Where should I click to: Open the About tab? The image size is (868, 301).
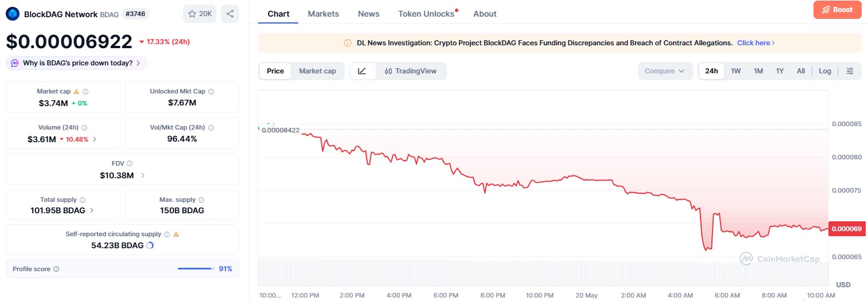coord(485,14)
